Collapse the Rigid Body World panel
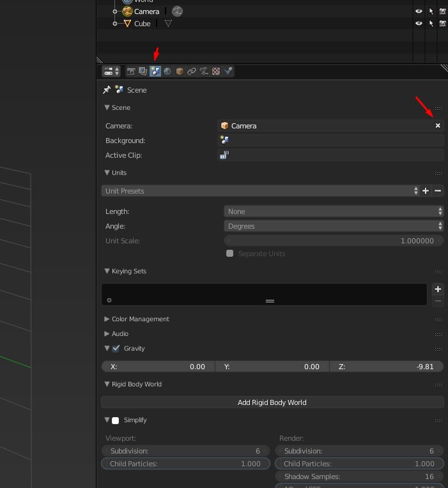Image resolution: width=448 pixels, height=488 pixels. [x=107, y=384]
